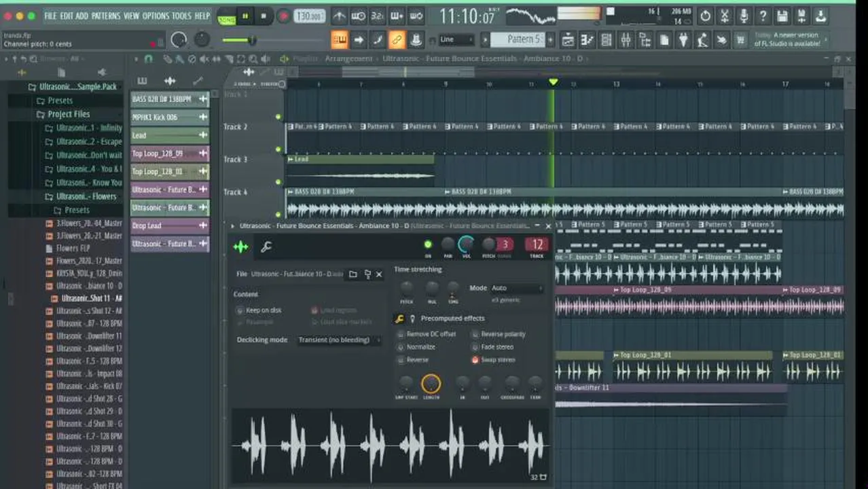The width and height of the screenshot is (868, 489).
Task: Click the green waveform sampler tab icon
Action: (x=241, y=247)
